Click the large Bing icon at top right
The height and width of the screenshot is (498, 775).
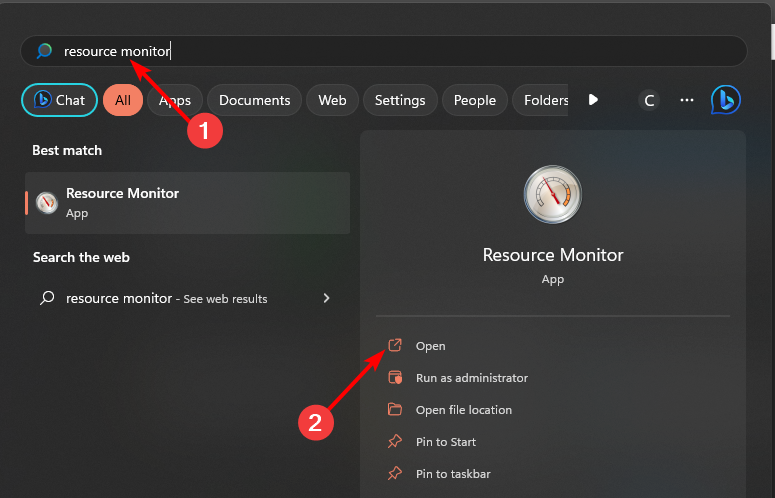[x=726, y=100]
